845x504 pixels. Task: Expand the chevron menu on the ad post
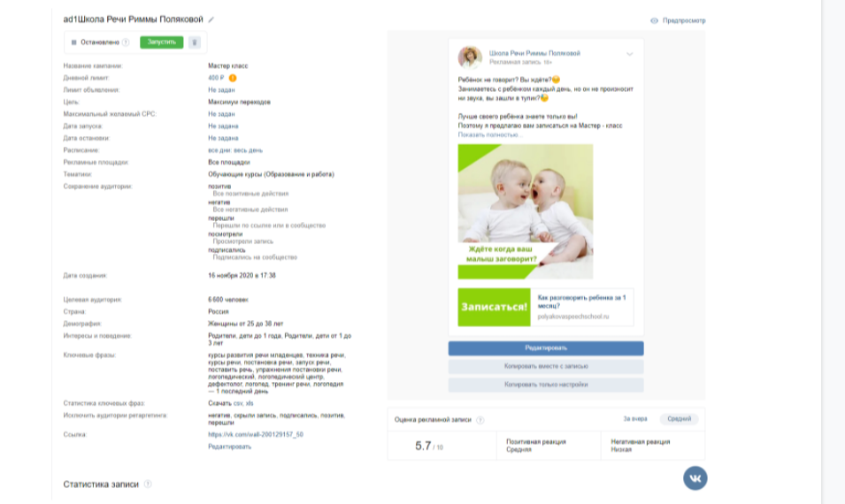pos(629,55)
